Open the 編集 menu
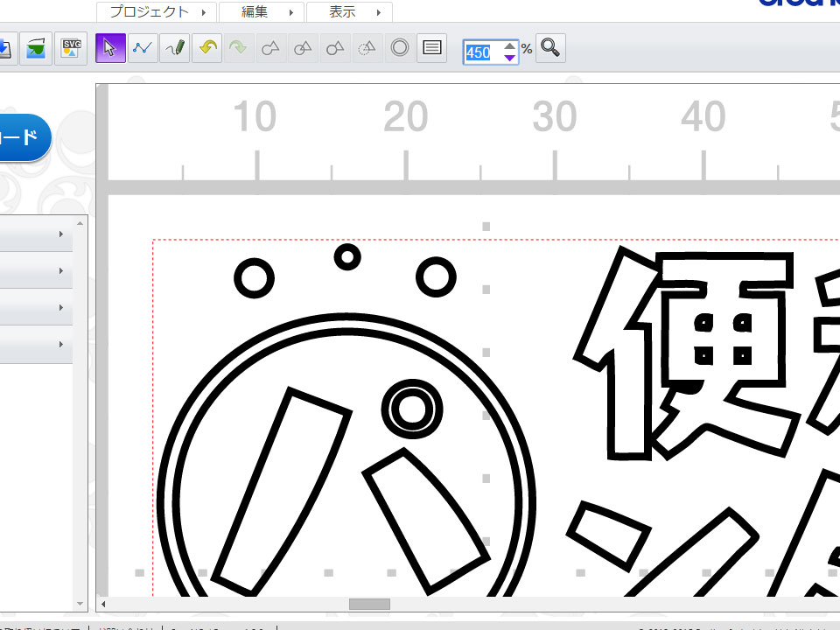The width and height of the screenshot is (840, 630). tap(262, 11)
